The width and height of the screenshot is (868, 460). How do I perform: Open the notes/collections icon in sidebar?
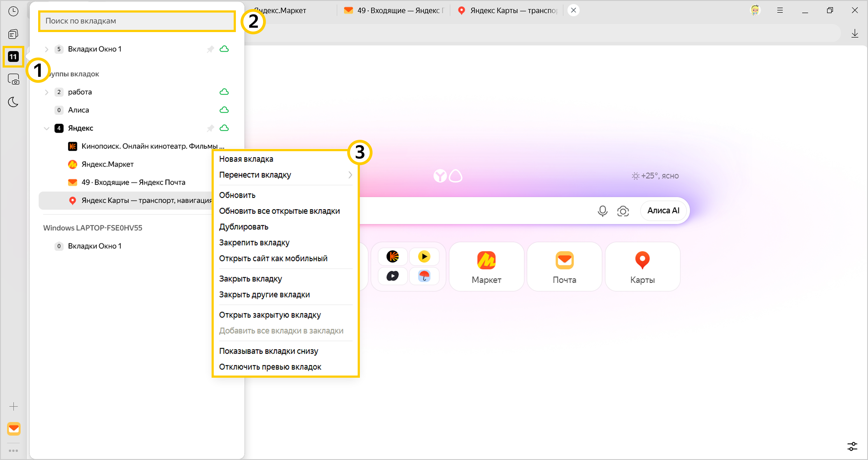(13, 34)
